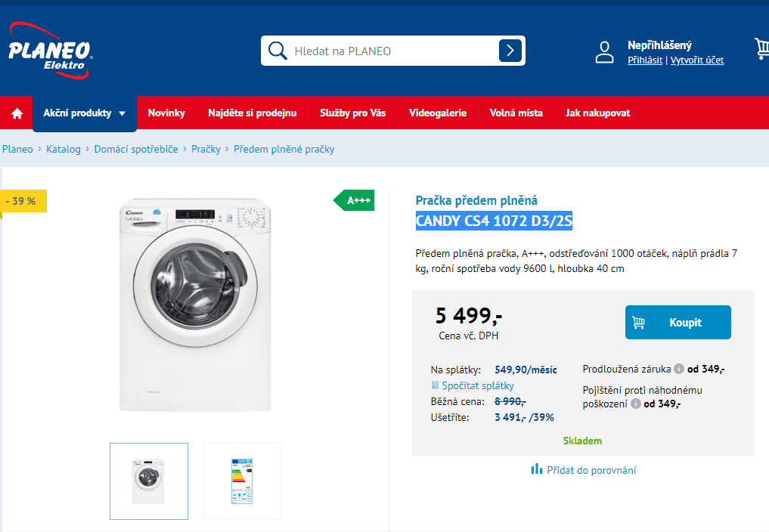Screen dimensions: 769x532
Task: Click the Pračka předem plněná heading
Action: (x=476, y=200)
